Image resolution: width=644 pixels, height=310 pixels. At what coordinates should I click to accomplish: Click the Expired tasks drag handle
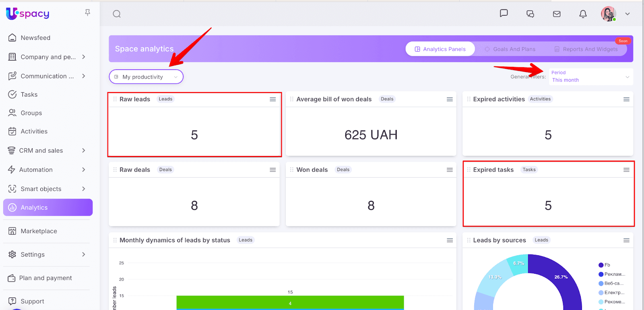pyautogui.click(x=469, y=170)
